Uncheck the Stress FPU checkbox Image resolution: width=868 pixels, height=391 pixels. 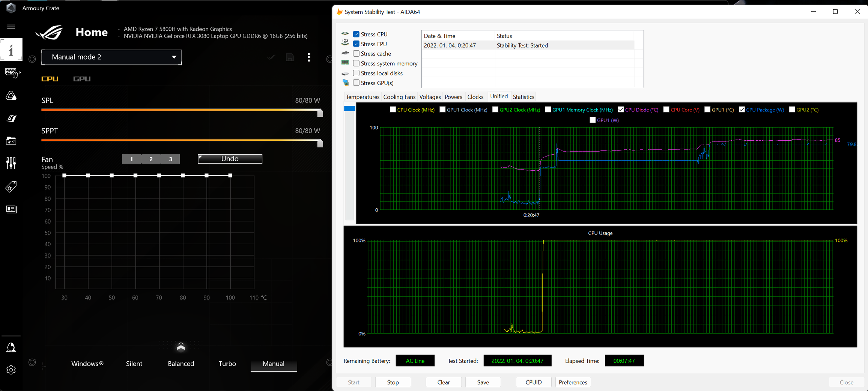(x=356, y=44)
